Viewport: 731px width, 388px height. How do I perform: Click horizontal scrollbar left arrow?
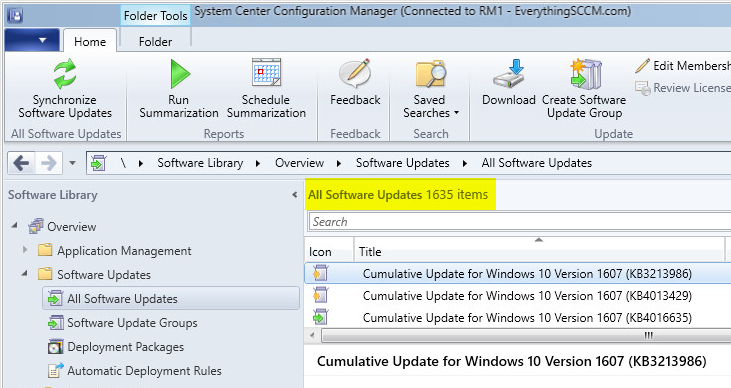(x=312, y=335)
